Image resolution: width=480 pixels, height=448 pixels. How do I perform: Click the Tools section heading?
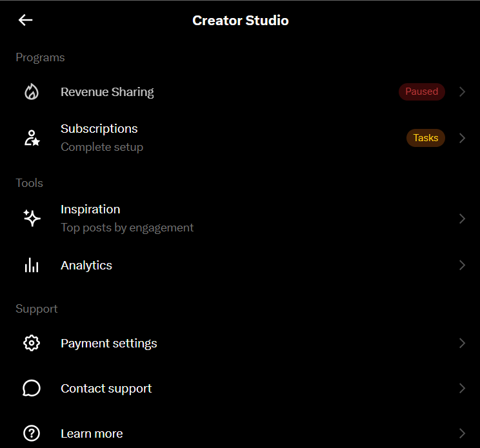coord(29,183)
